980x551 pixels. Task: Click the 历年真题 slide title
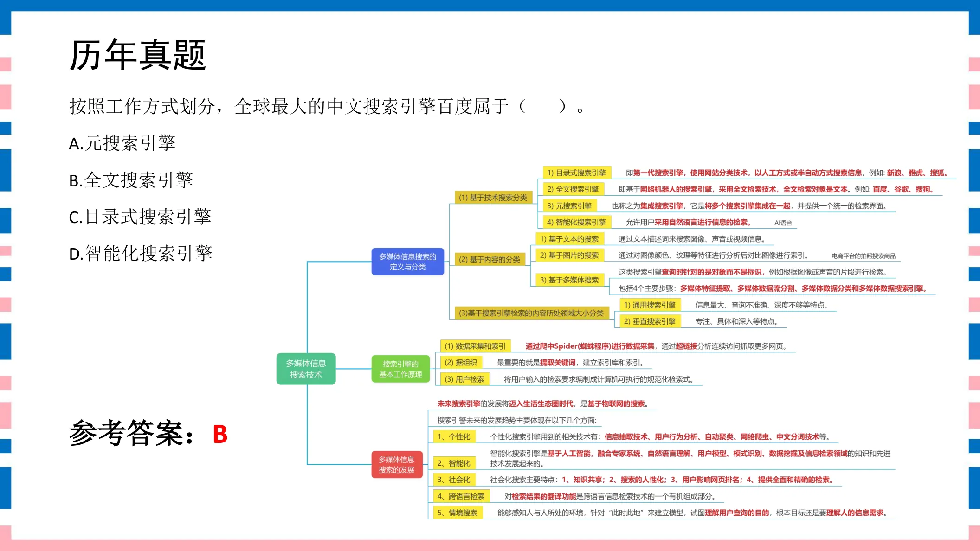(x=137, y=55)
